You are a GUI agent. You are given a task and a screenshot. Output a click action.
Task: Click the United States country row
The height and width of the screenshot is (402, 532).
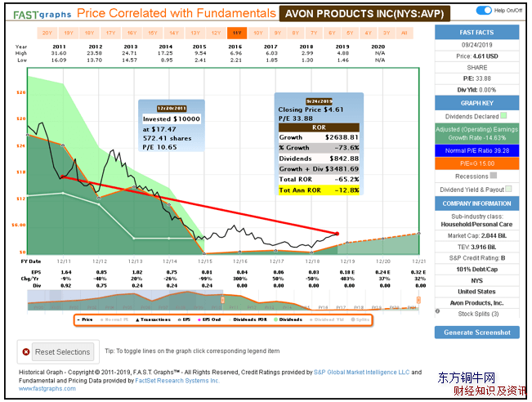click(x=476, y=292)
